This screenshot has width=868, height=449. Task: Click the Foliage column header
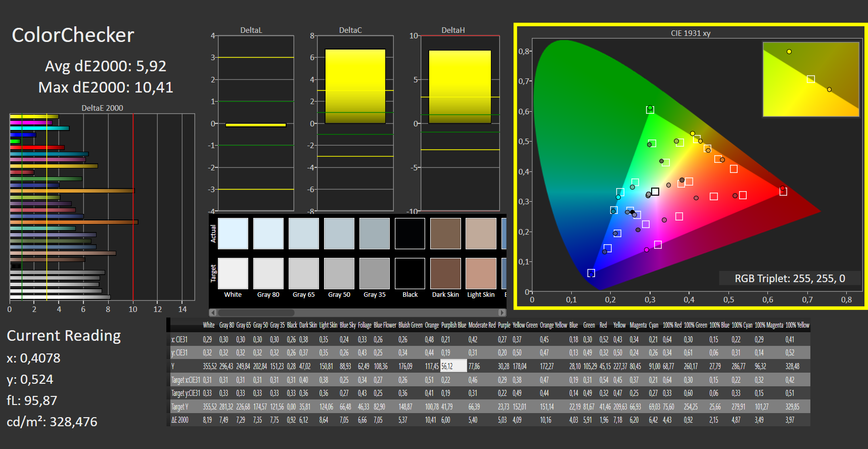[x=364, y=325]
